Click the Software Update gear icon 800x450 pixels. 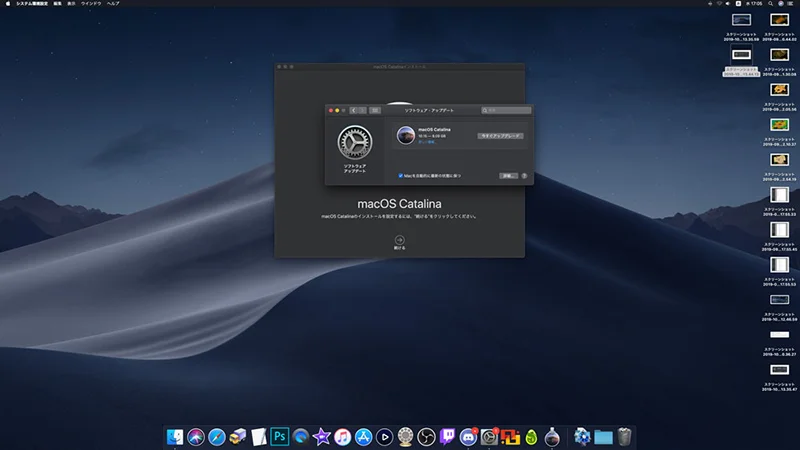[354, 141]
